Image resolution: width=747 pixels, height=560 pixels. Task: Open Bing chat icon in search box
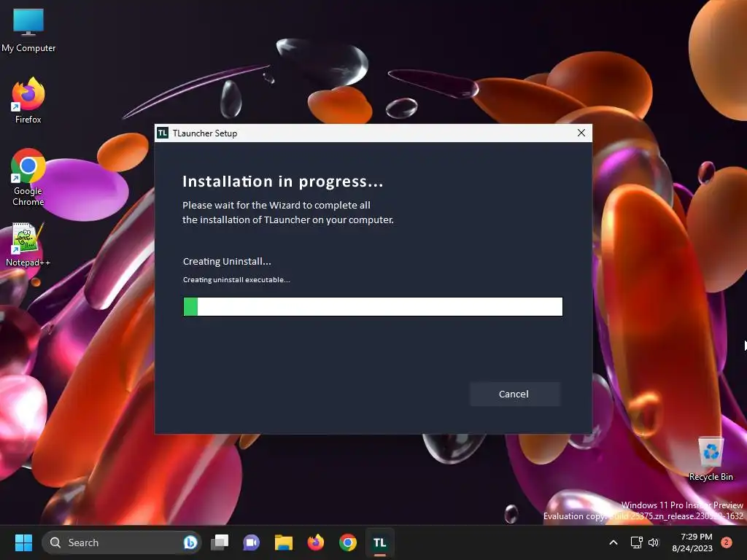click(190, 542)
